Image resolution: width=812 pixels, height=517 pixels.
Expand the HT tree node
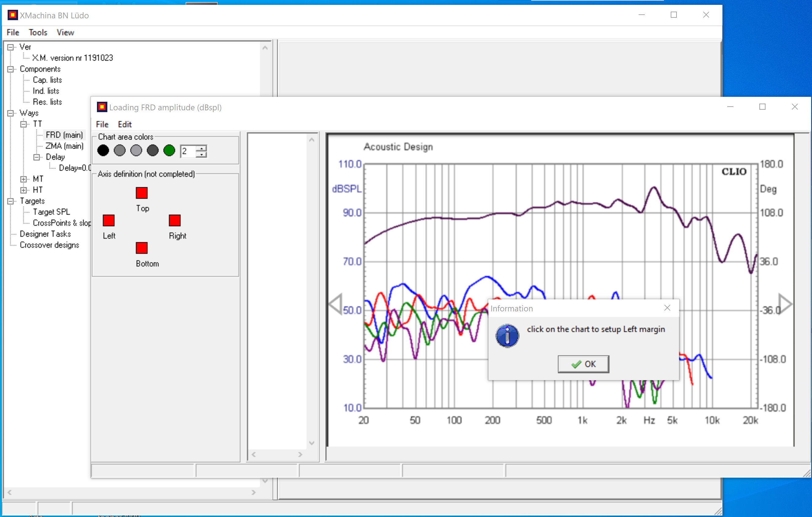pos(24,190)
